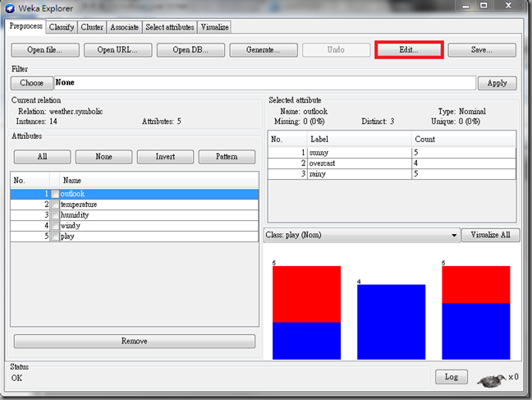
Task: Apply the selected filter
Action: coord(497,83)
